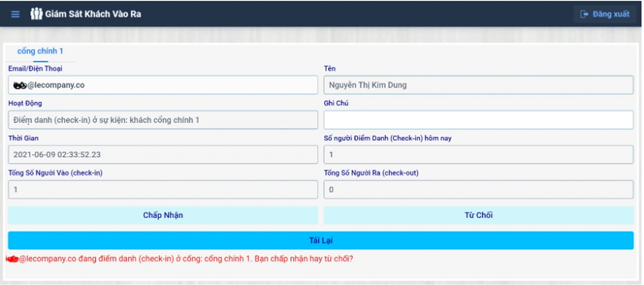Click the Đăng xuất logout button
The image size is (644, 285).
point(605,14)
